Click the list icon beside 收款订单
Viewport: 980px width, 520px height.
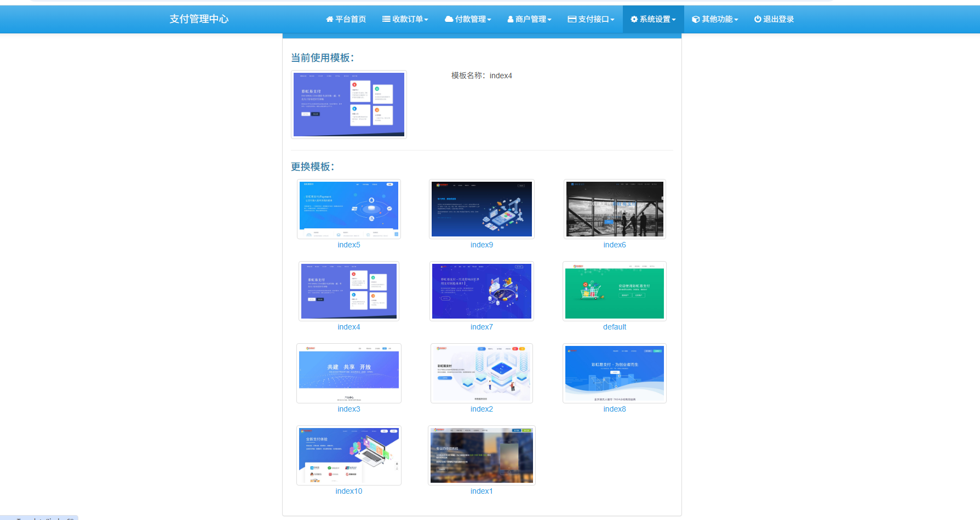pyautogui.click(x=386, y=19)
